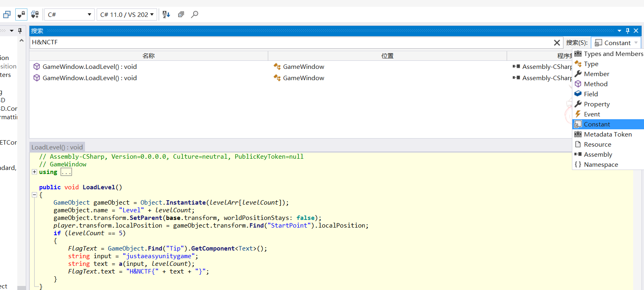Close the search panel
The image size is (644, 290).
pos(636,31)
